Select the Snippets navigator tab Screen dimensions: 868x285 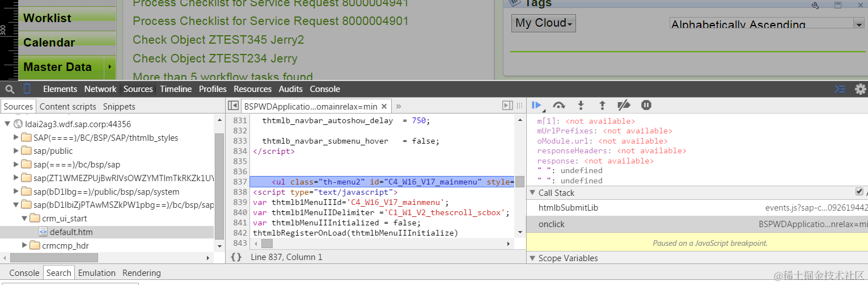(119, 107)
